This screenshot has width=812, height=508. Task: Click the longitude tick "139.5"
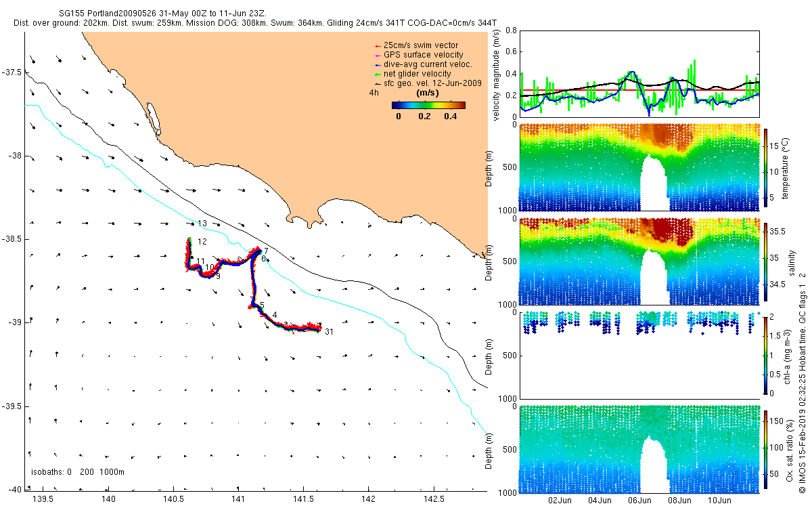coord(43,499)
